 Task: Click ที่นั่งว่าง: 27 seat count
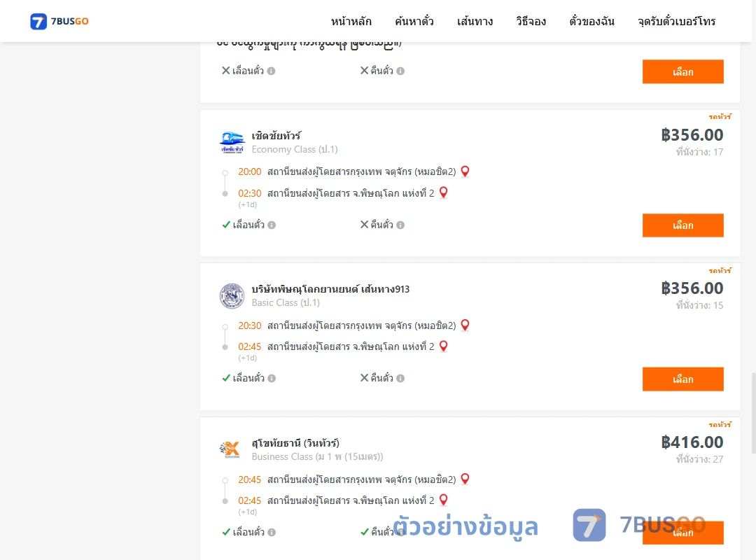699,459
